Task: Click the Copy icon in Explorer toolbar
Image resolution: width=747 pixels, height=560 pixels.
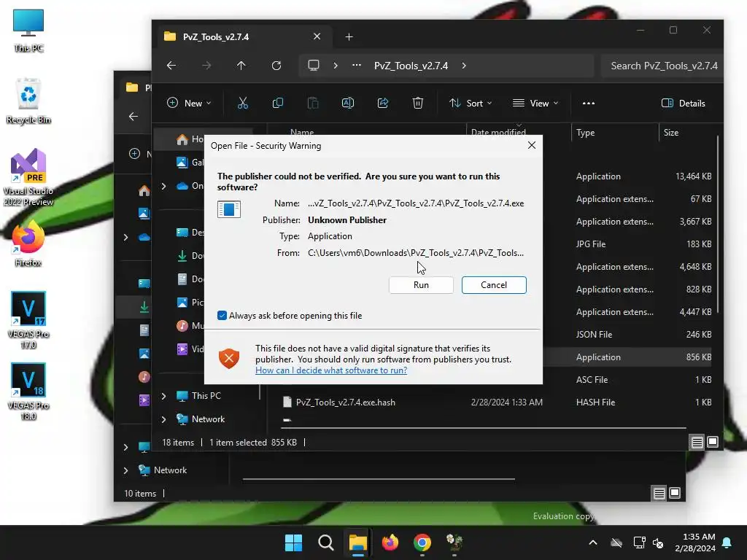Action: [x=278, y=103]
